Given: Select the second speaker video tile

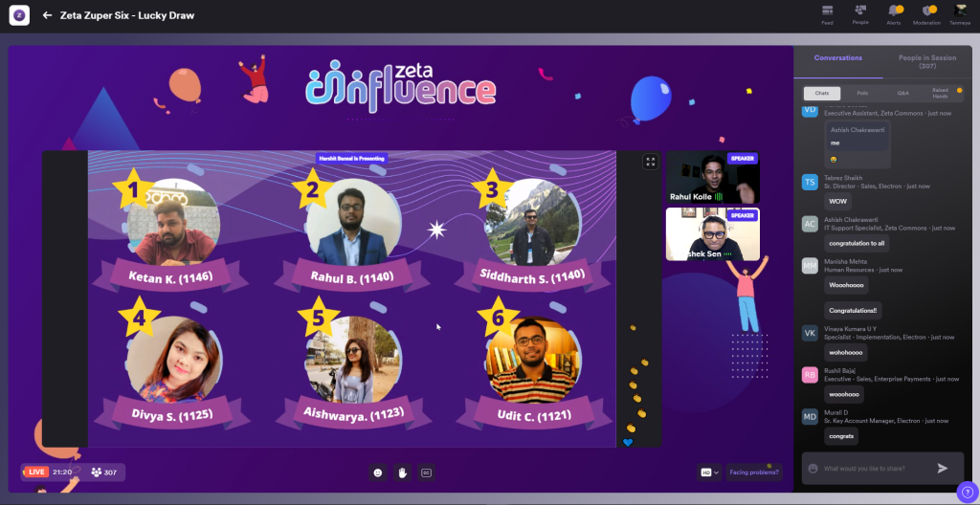Looking at the screenshot, I should pos(712,234).
